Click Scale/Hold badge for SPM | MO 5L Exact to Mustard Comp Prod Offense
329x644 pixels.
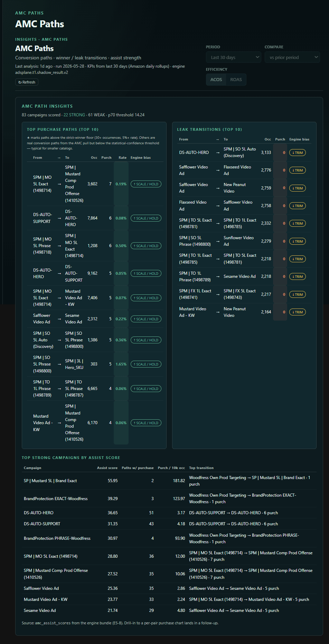coord(146,184)
